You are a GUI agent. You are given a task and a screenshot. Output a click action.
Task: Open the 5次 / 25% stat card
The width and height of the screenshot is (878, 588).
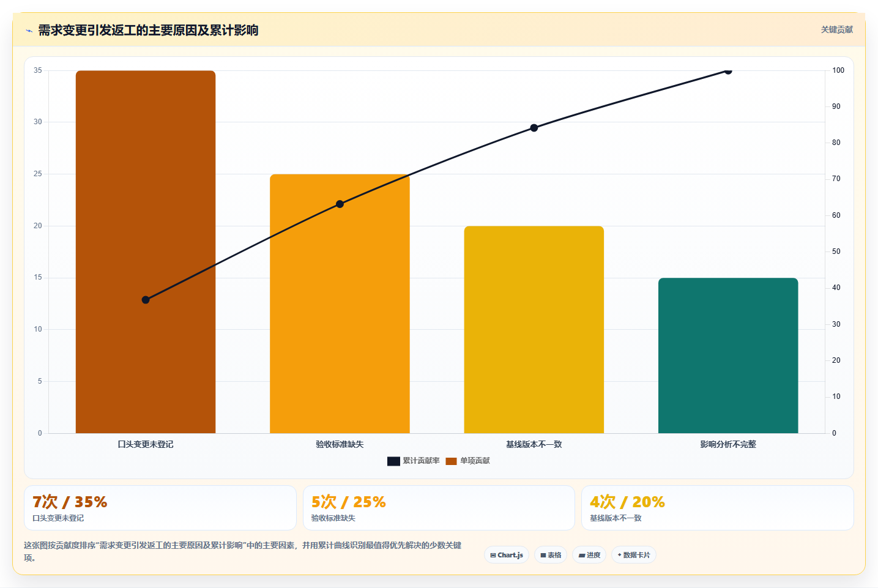[439, 508]
